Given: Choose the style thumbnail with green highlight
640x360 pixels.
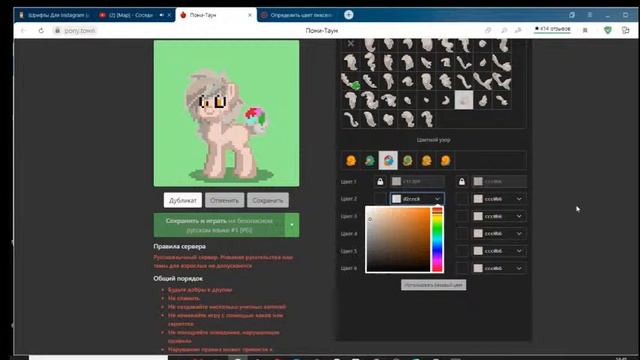Looking at the screenshot, I should click(351, 81).
